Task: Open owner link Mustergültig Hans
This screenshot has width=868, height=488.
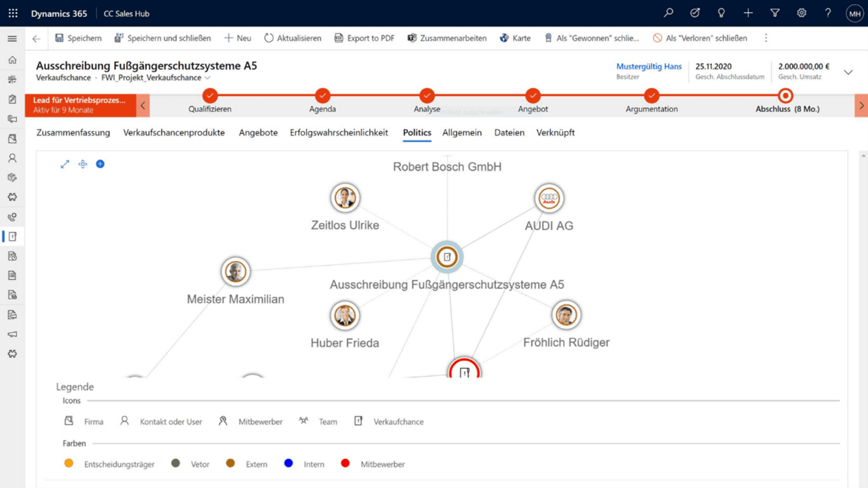Action: pyautogui.click(x=648, y=66)
